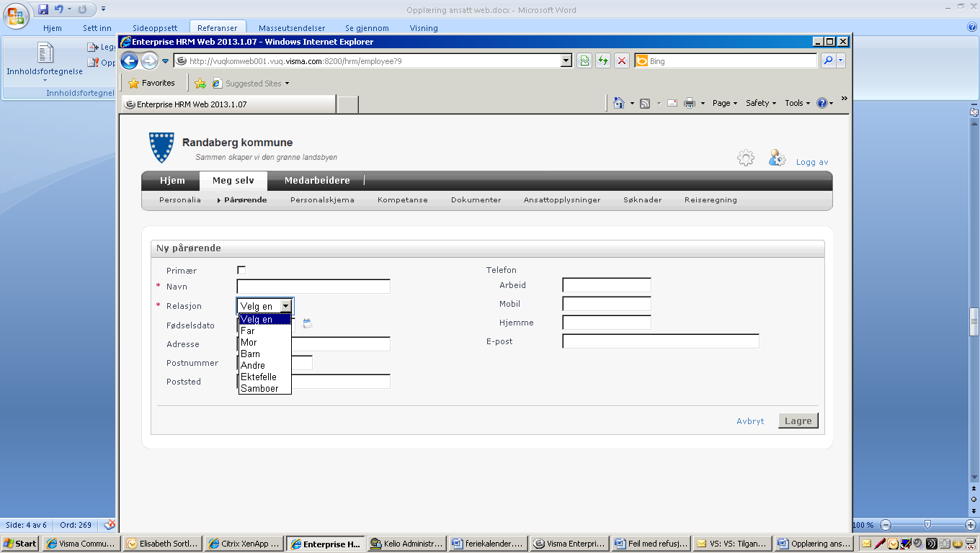Toggle the Relasjon dropdown arrow
The width and height of the screenshot is (980, 553).
(x=285, y=306)
